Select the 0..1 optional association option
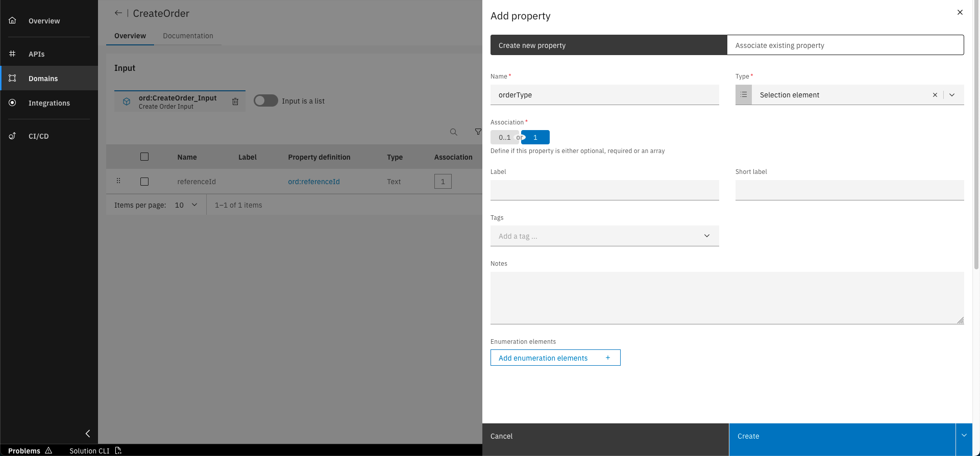This screenshot has height=456, width=980. click(504, 138)
